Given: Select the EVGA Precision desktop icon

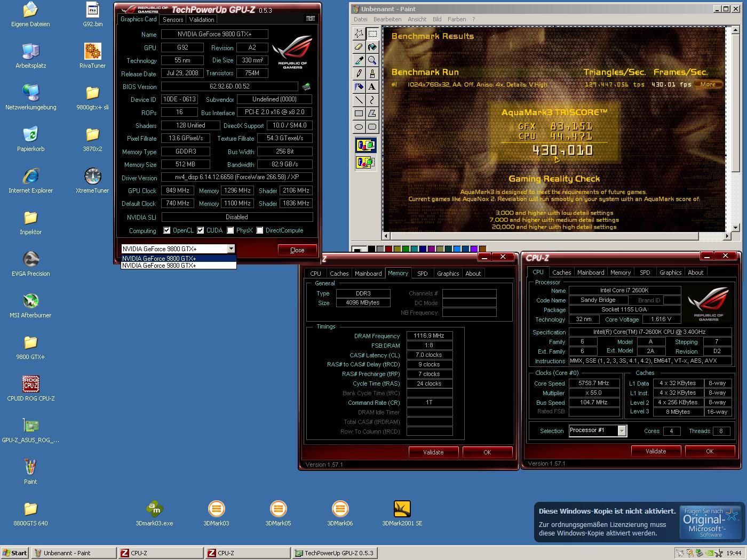Looking at the screenshot, I should pos(30,264).
